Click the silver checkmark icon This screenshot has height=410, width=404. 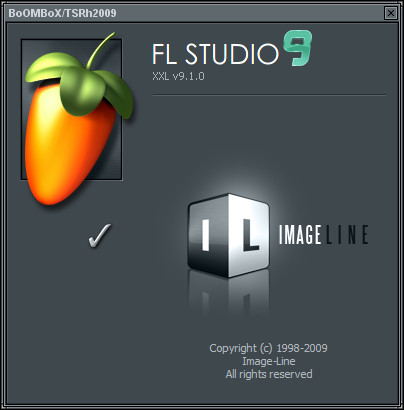coord(100,236)
